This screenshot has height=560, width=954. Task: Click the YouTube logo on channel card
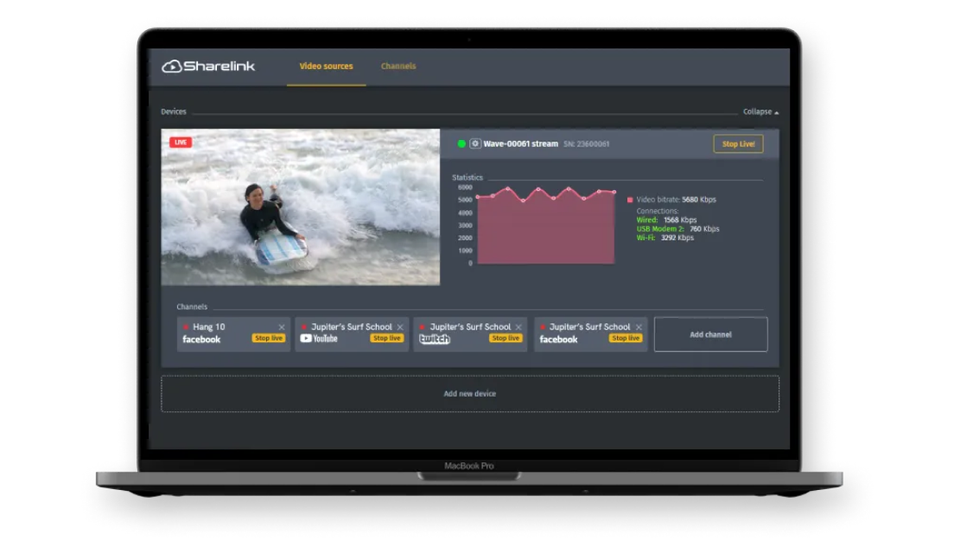[x=319, y=339]
